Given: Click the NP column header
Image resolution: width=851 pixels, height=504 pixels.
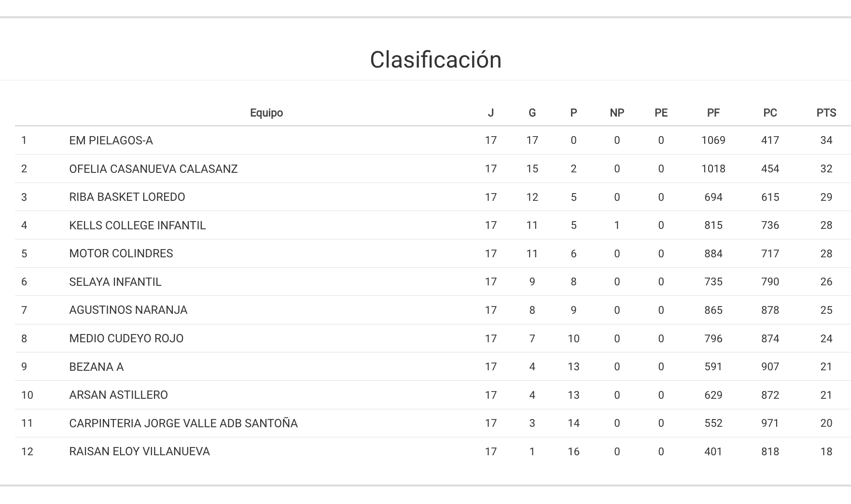Looking at the screenshot, I should coord(617,113).
